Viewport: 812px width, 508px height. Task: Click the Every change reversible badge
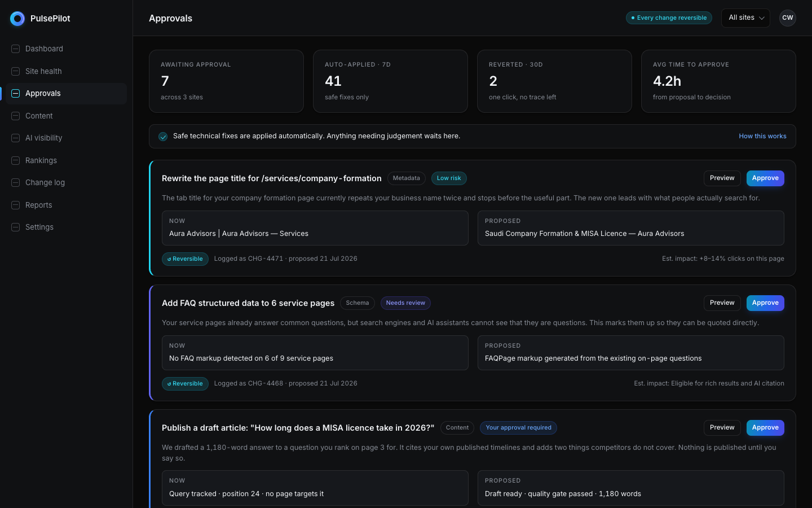pos(669,18)
